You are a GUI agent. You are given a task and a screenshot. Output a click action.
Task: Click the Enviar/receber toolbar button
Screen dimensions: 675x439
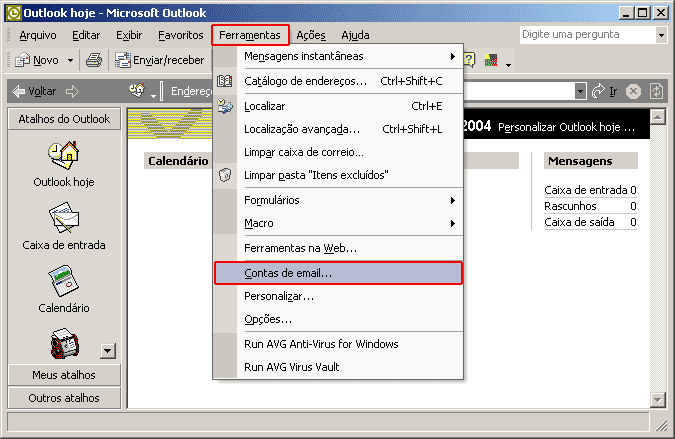(160, 60)
